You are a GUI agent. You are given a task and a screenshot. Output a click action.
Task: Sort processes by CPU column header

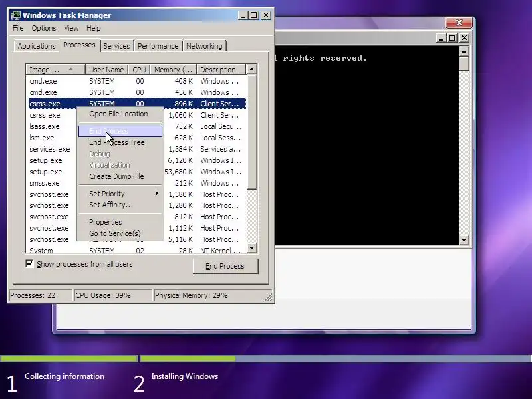point(139,70)
